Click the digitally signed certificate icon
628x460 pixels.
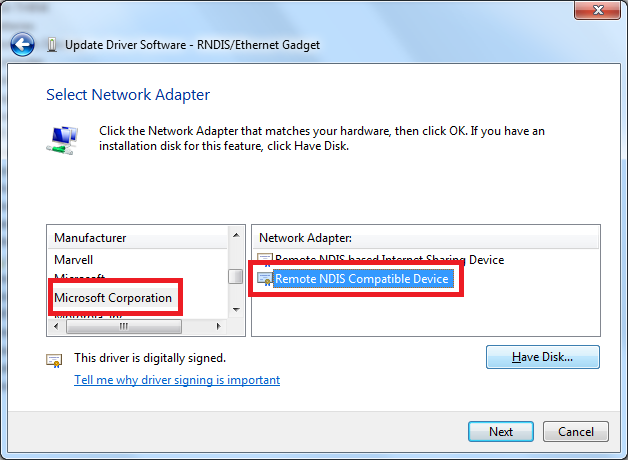(55, 359)
